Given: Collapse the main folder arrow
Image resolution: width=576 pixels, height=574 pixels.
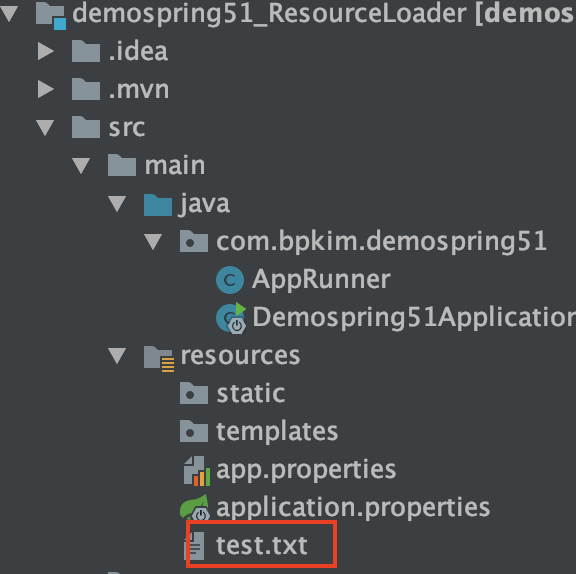Looking at the screenshot, I should [81, 165].
